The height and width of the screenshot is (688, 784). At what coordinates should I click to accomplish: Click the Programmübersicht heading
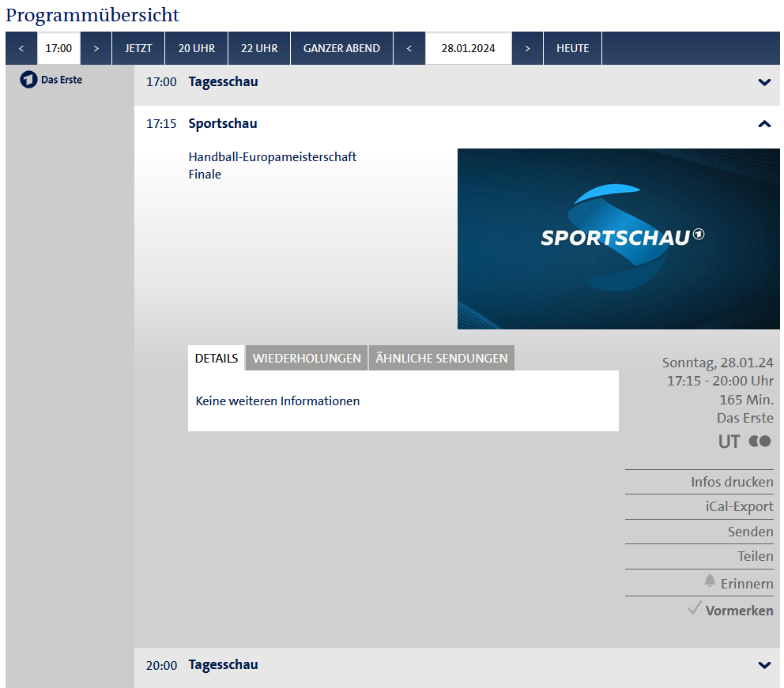(92, 15)
